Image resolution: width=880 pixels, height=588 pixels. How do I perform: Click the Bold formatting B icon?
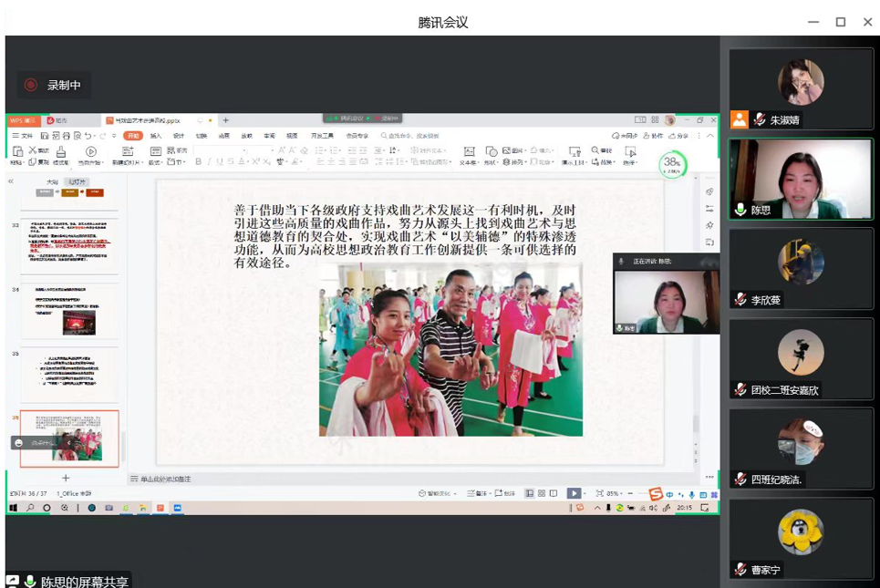199,162
